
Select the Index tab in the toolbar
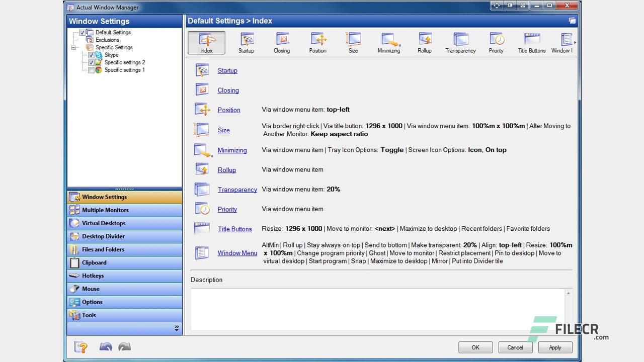pyautogui.click(x=206, y=42)
